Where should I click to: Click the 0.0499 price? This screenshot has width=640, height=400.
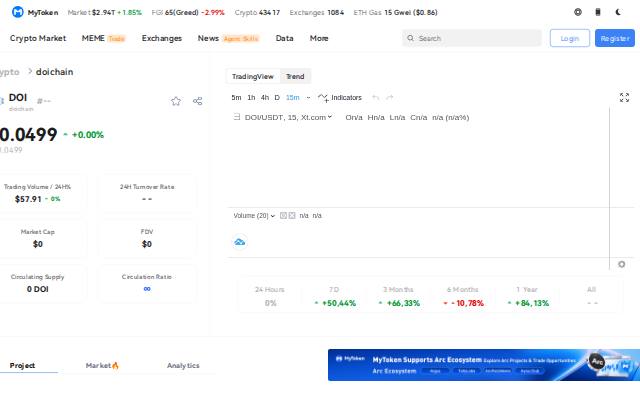click(x=28, y=135)
